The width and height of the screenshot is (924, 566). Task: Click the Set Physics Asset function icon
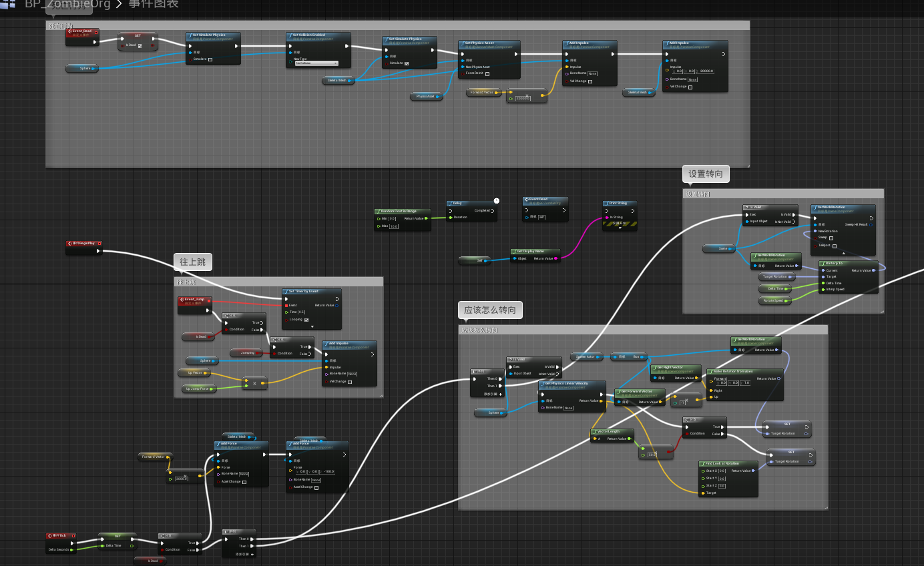(462, 43)
